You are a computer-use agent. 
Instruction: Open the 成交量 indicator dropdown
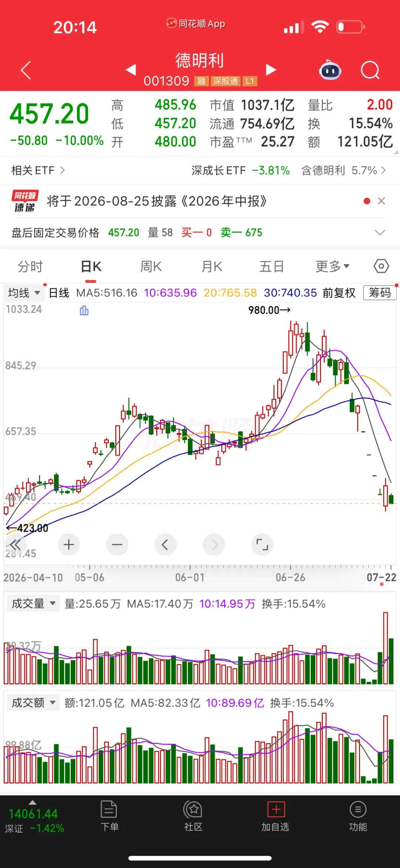click(33, 604)
